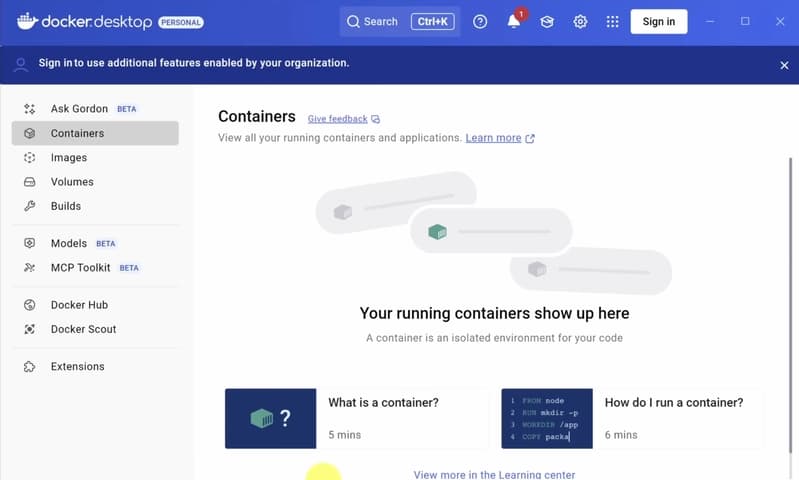Click the Models icon in sidebar
This screenshot has height=480, width=799.
click(x=30, y=243)
